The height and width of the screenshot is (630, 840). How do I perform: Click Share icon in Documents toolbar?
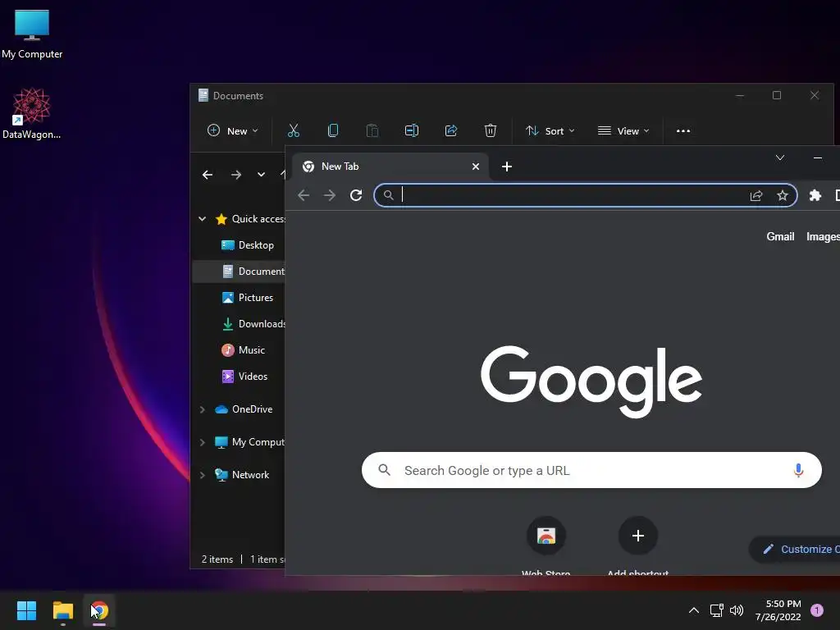tap(451, 130)
